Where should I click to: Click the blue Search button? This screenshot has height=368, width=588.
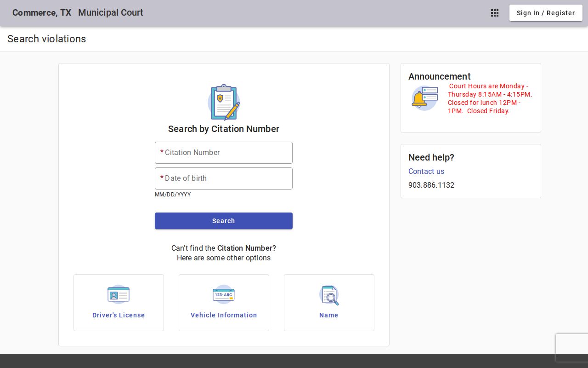pyautogui.click(x=224, y=221)
